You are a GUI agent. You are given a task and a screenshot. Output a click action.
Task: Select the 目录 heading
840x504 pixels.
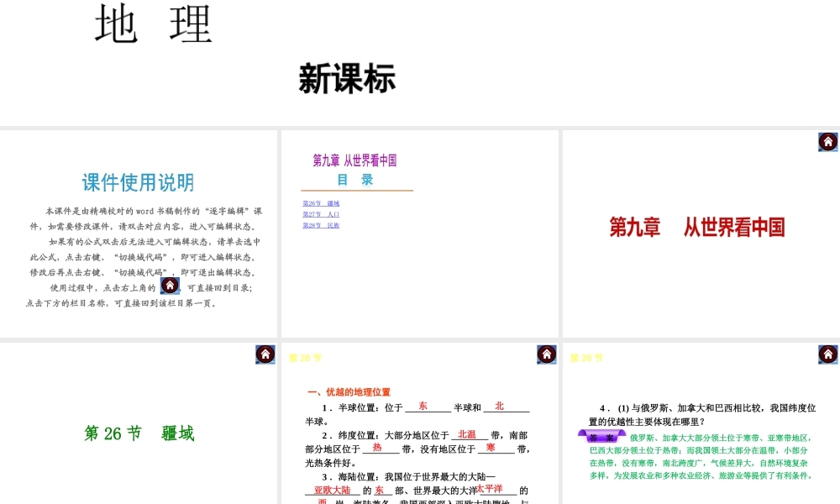[354, 180]
